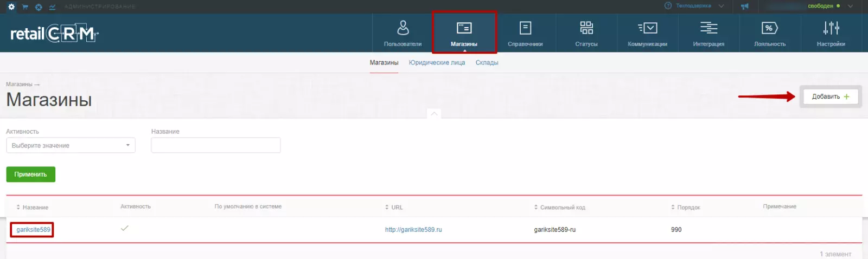
Task: Click the gariksite589-ru symbol code cell
Action: click(555, 230)
